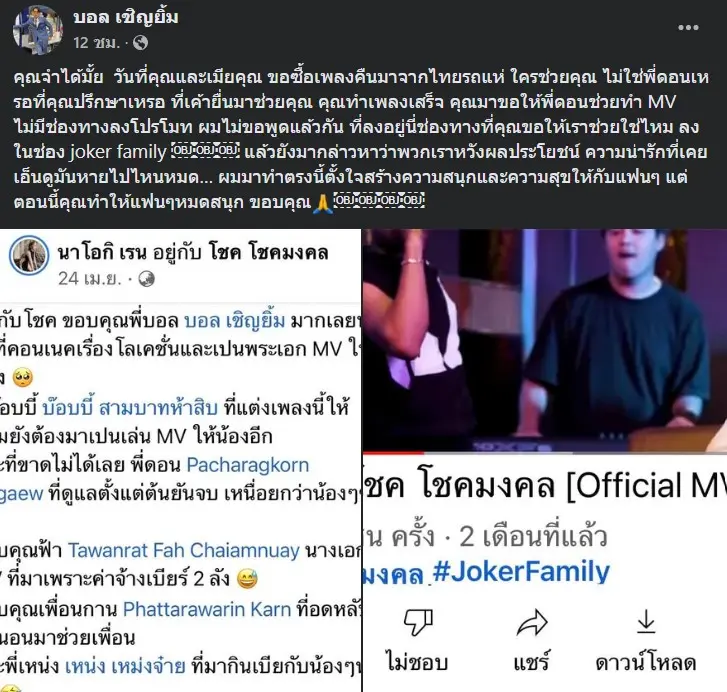Open the บอล เชิญยิ้ม profile name at the top
This screenshot has width=727, height=692.
(126, 18)
